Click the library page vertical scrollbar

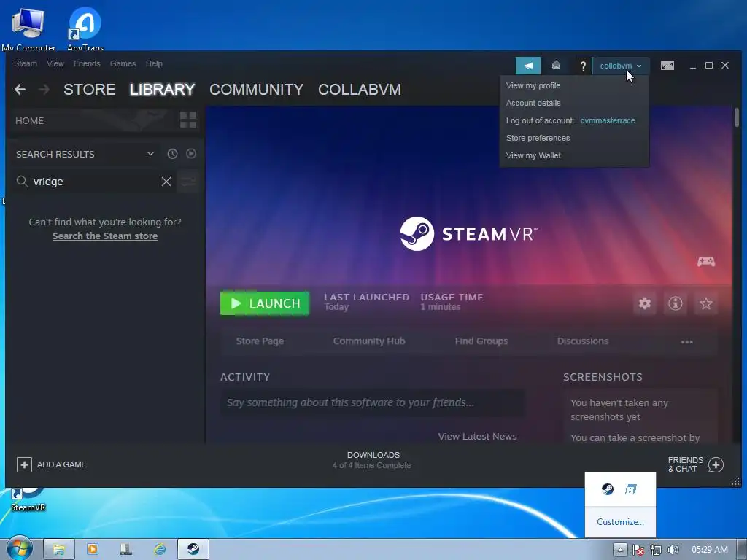[737, 117]
